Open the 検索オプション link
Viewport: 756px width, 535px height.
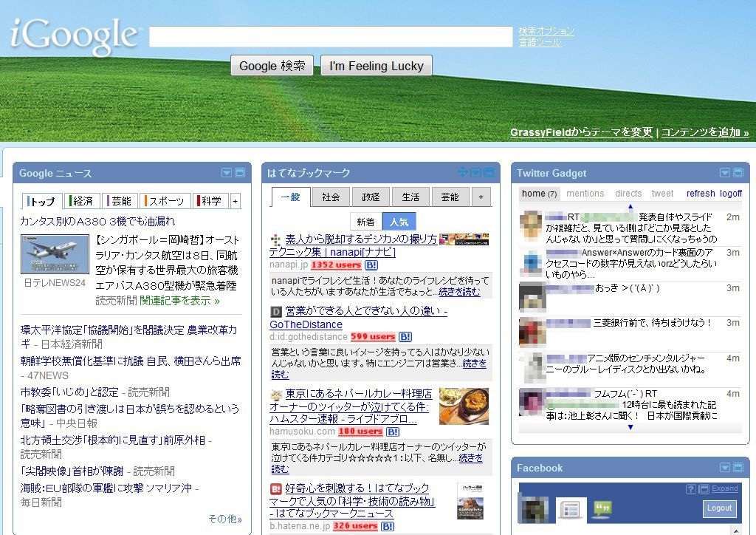[546, 31]
